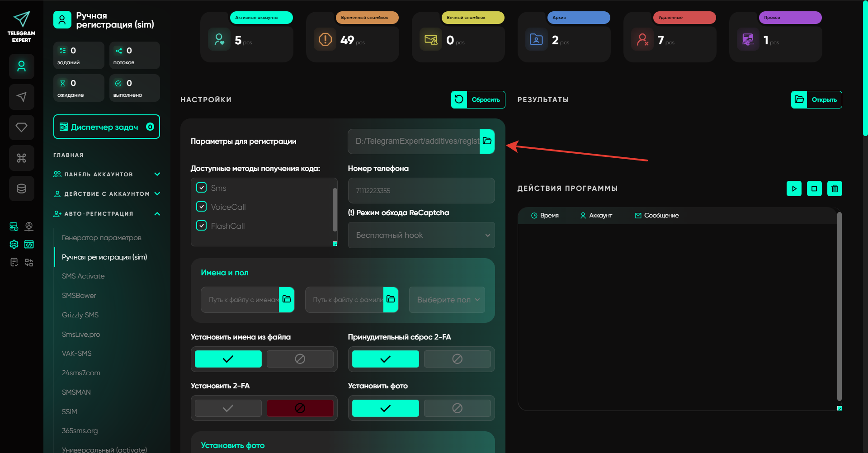Click the phone number input field
Image resolution: width=868 pixels, height=453 pixels.
pos(421,191)
